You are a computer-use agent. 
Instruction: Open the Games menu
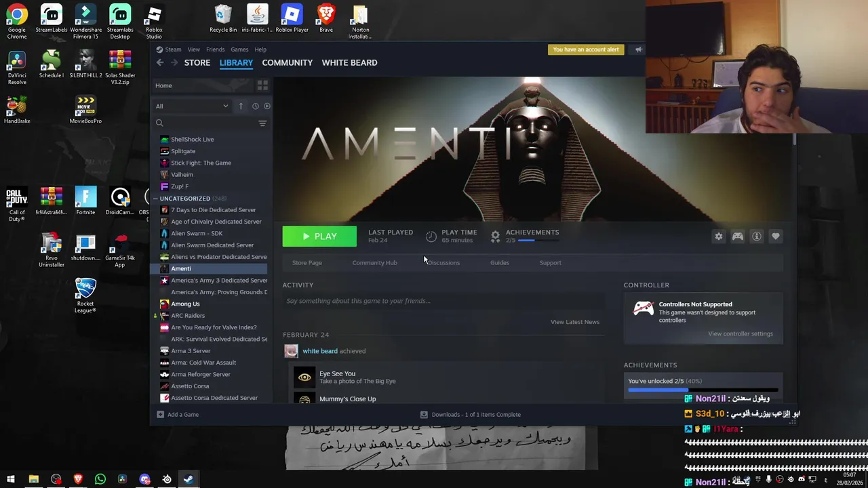pos(239,49)
